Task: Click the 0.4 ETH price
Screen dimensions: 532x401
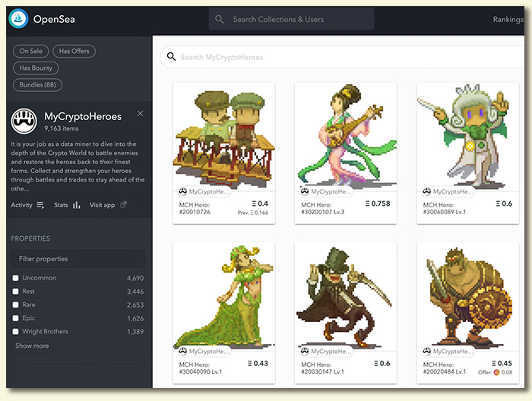Action: [260, 204]
